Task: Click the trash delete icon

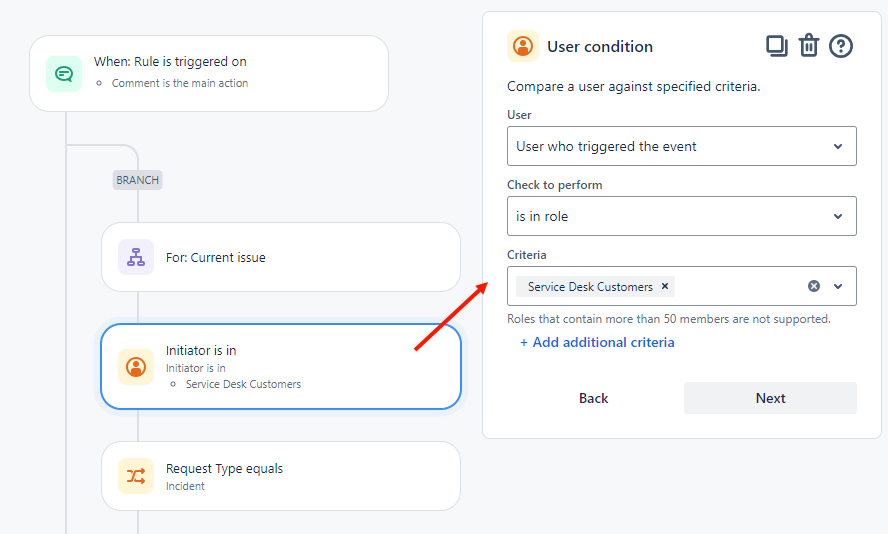Action: click(809, 46)
